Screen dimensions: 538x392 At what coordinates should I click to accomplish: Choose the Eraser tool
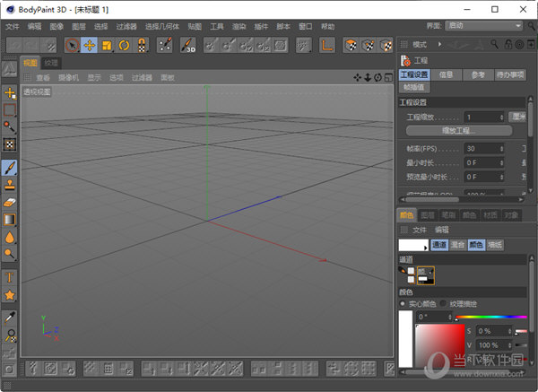click(x=10, y=202)
